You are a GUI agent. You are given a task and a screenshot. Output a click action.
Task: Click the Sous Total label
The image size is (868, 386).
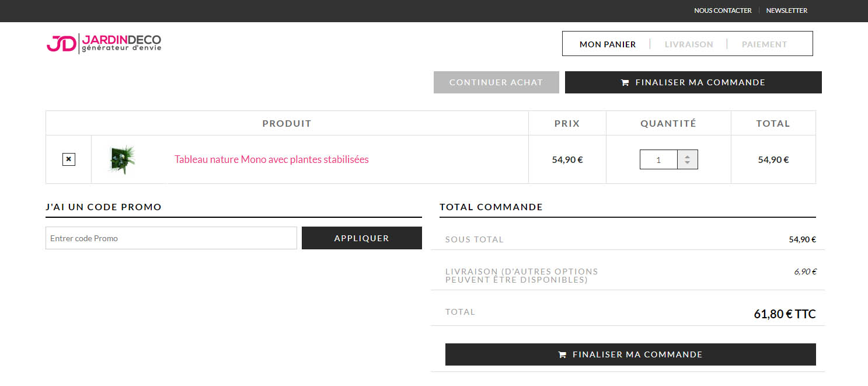click(474, 239)
